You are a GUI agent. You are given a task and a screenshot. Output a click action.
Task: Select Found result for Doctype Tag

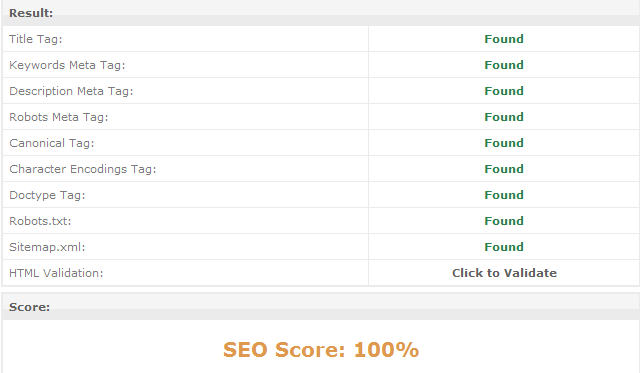[x=504, y=195]
